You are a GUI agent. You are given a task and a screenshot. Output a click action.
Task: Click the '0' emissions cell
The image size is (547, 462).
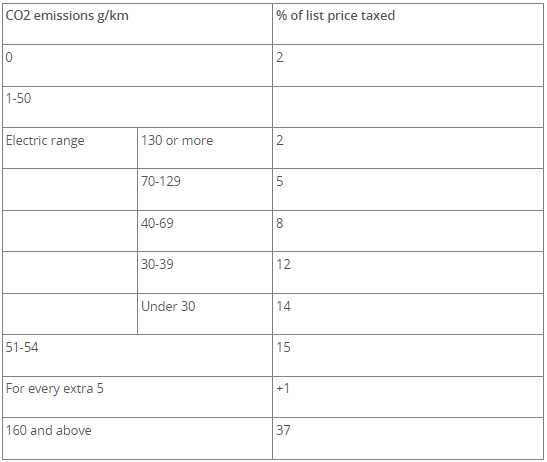137,66
